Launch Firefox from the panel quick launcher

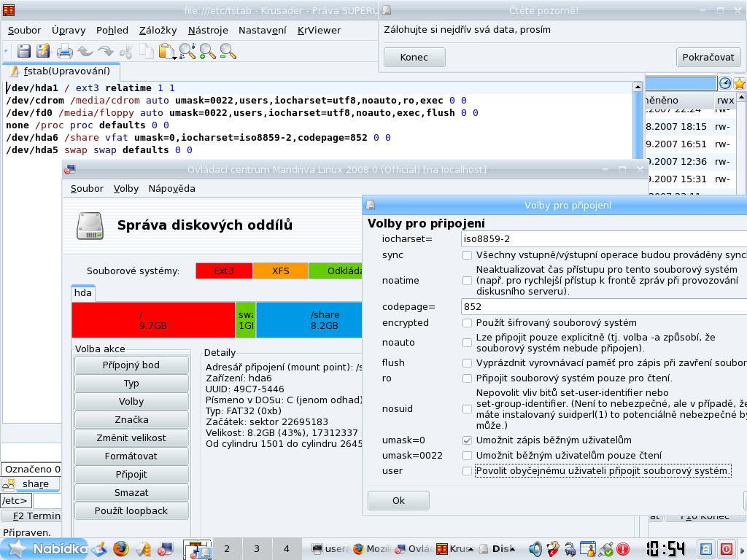coord(121,548)
